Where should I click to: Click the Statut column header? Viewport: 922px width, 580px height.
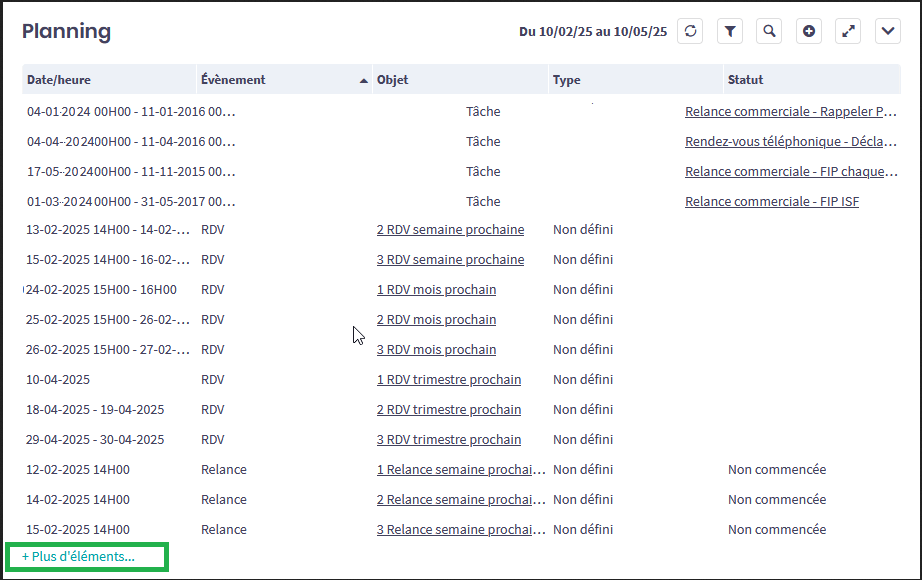(x=745, y=80)
